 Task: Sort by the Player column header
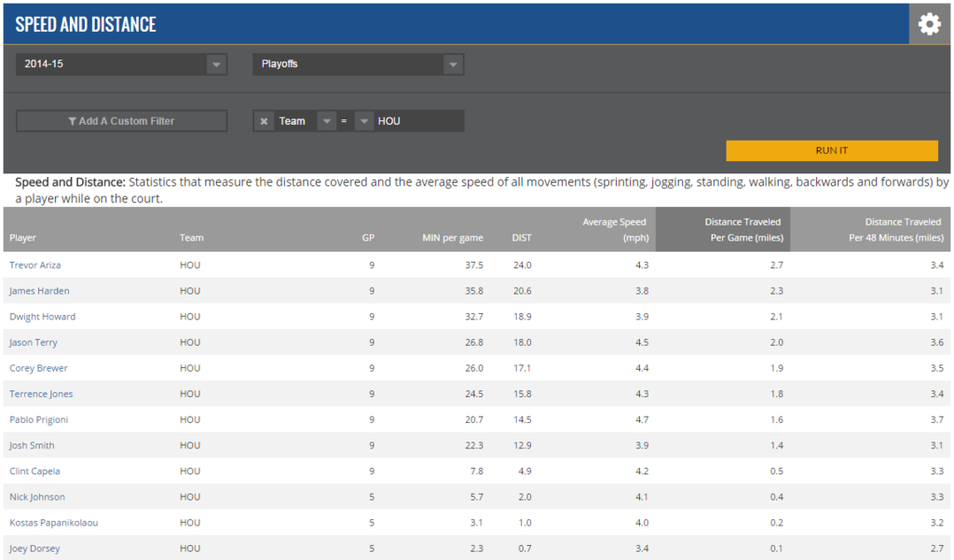tap(22, 238)
